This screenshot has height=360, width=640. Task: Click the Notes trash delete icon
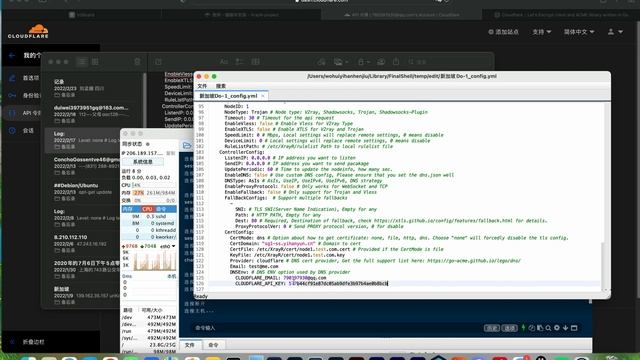pos(137,62)
